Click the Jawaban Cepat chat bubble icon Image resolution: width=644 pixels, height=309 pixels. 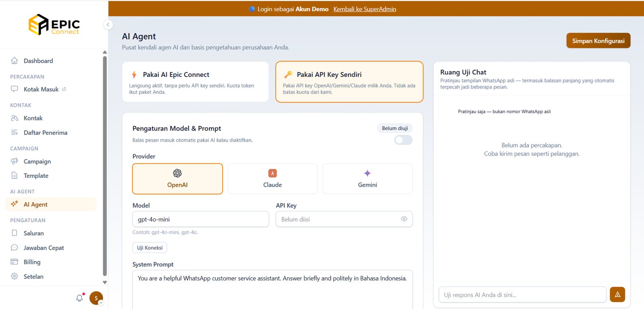[x=14, y=247]
